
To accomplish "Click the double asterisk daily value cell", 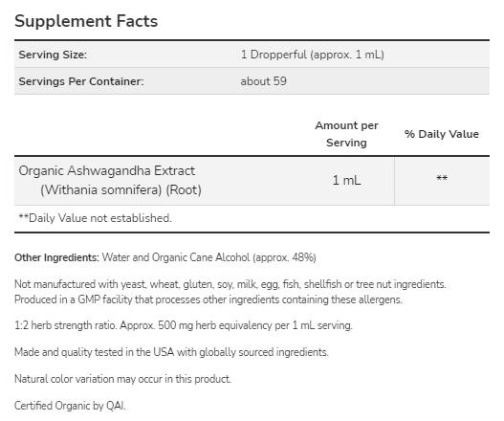I will coord(442,178).
